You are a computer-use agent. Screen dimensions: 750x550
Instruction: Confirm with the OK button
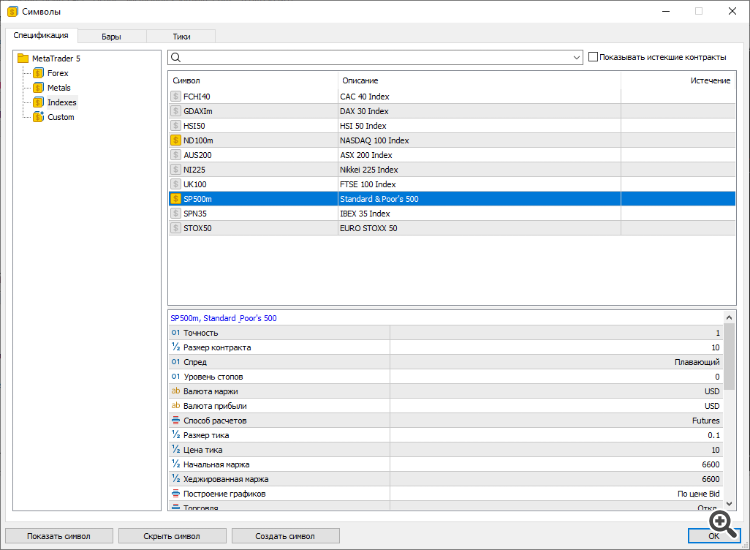[714, 536]
